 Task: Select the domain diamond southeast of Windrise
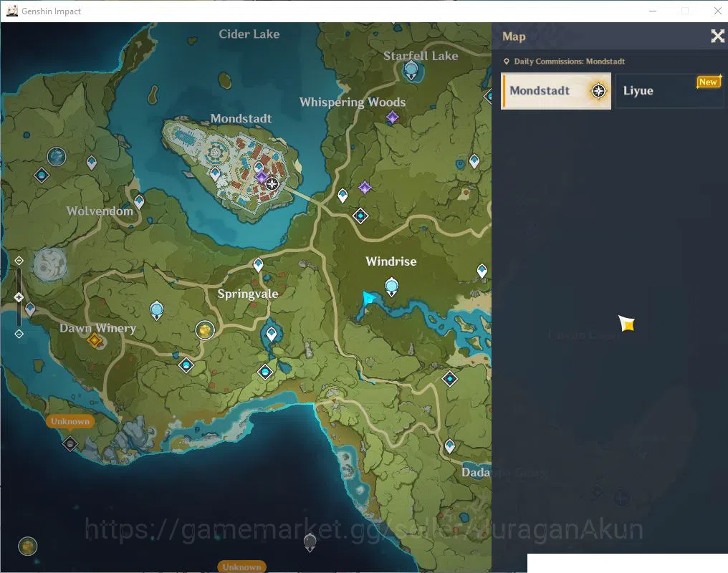[449, 379]
